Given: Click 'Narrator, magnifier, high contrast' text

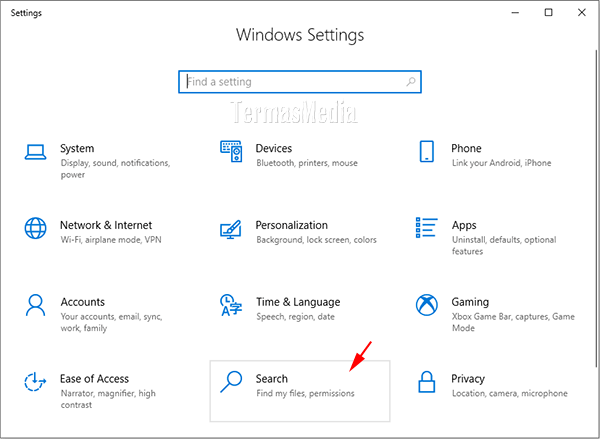Looking at the screenshot, I should [x=108, y=399].
